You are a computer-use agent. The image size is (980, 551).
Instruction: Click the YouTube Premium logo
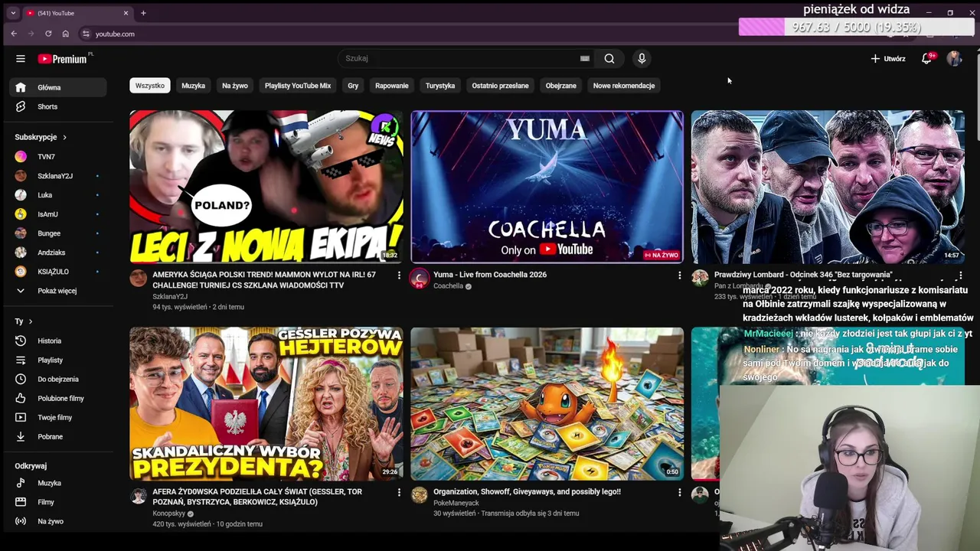(x=64, y=59)
